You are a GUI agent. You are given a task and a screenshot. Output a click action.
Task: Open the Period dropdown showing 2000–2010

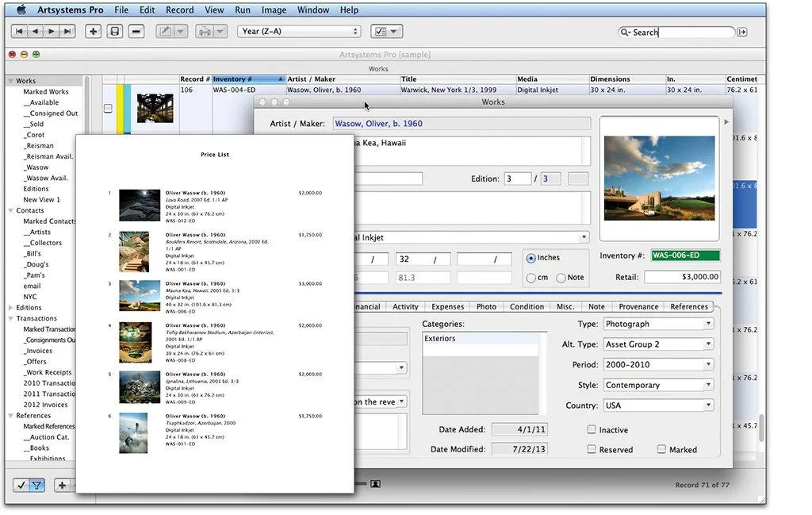tap(658, 365)
